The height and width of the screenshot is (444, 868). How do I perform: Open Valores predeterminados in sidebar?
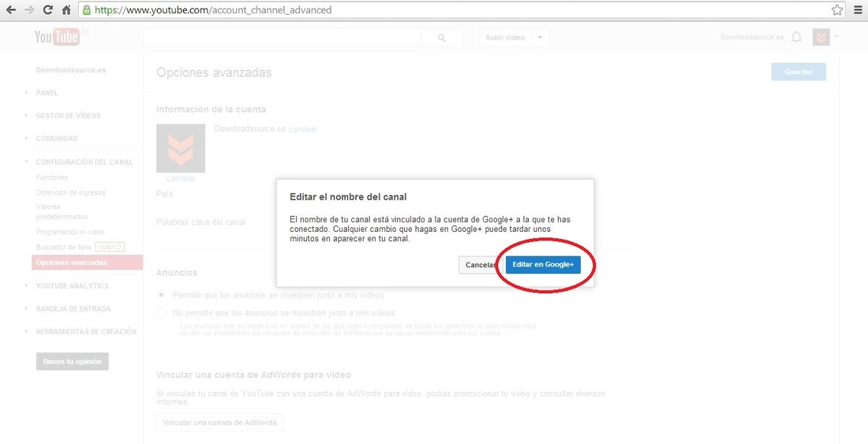click(x=62, y=211)
